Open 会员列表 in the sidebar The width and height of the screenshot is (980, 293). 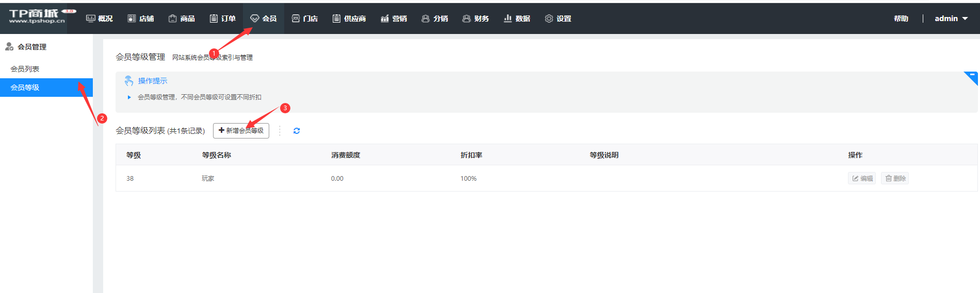pos(25,69)
